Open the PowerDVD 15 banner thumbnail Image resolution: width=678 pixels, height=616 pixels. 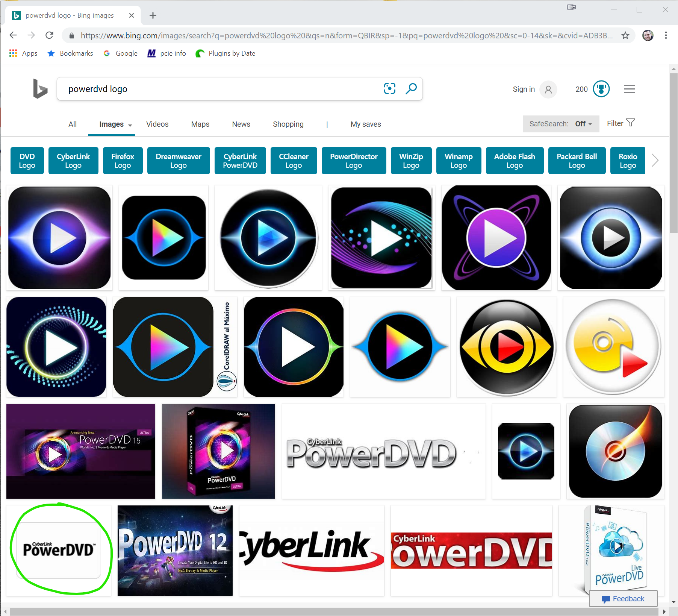click(81, 451)
